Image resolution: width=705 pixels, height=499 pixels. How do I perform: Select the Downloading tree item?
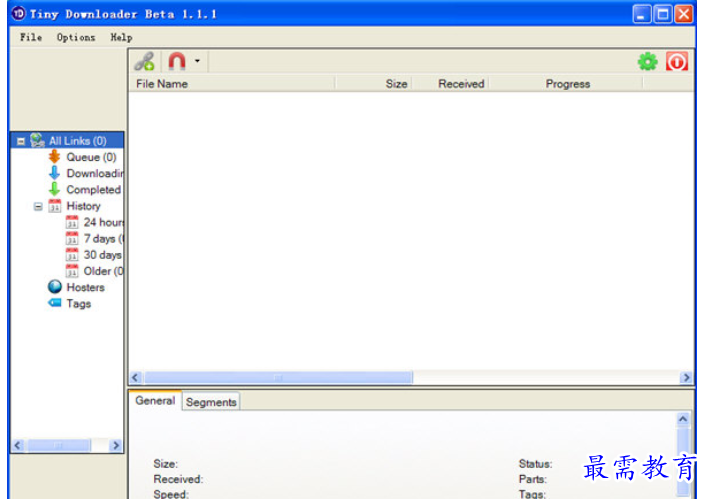pos(94,173)
